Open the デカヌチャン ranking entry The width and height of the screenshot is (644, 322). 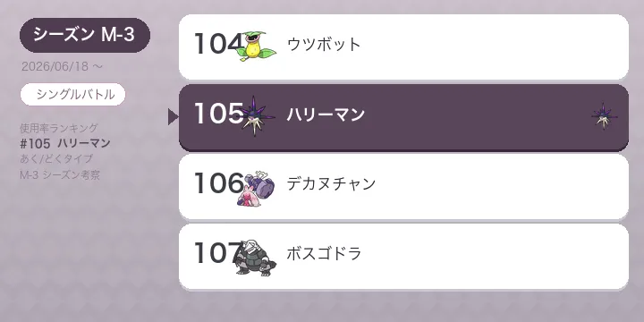coord(403,187)
